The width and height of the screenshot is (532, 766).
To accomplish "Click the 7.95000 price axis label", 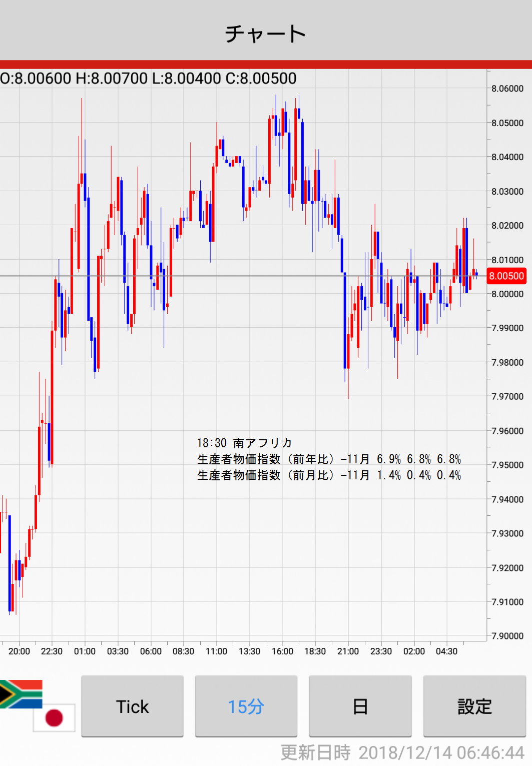I will click(x=507, y=465).
